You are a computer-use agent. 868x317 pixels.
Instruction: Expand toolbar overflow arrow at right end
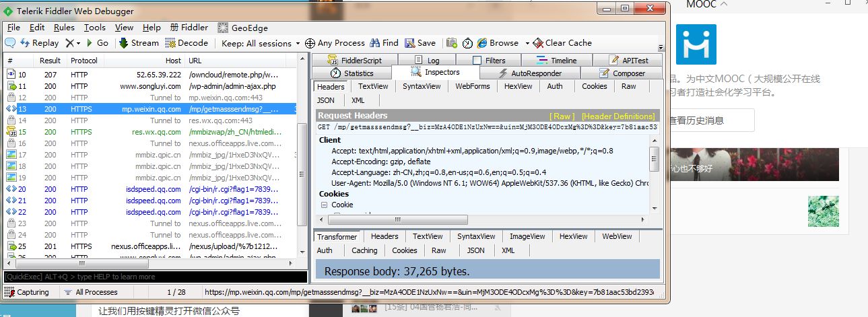coord(661,47)
